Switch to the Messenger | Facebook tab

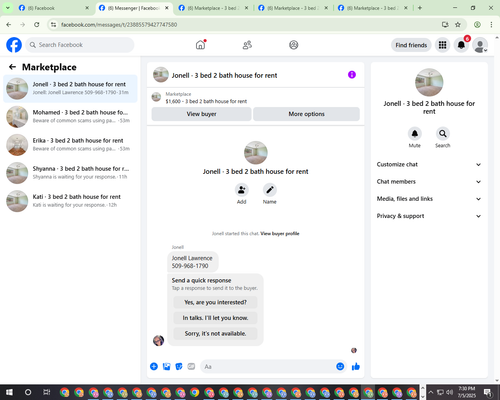click(134, 8)
